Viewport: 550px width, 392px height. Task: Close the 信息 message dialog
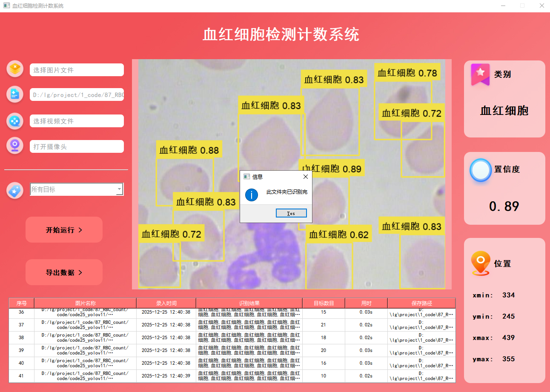(x=305, y=176)
